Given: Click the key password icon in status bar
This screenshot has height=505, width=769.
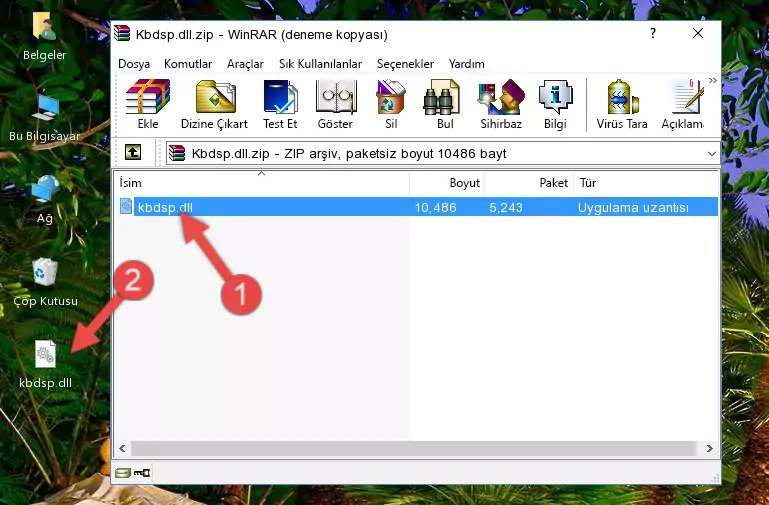Looking at the screenshot, I should 142,473.
